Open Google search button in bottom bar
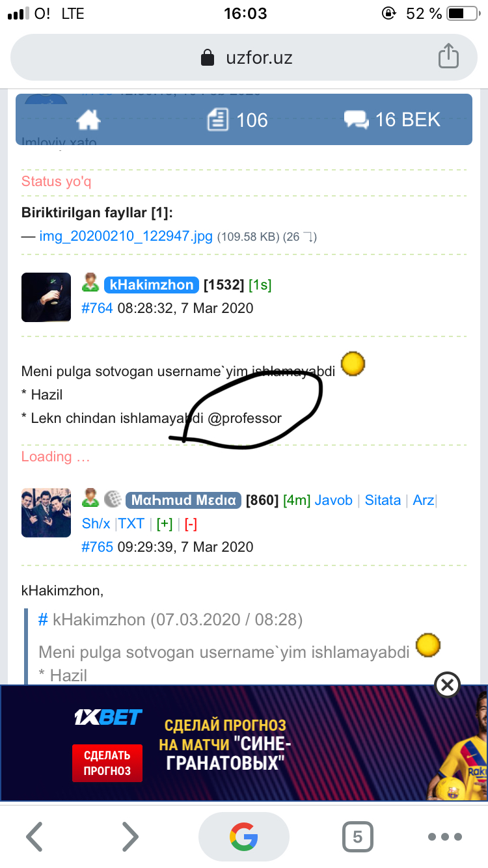Viewport: 488px width, 868px height. tap(244, 837)
